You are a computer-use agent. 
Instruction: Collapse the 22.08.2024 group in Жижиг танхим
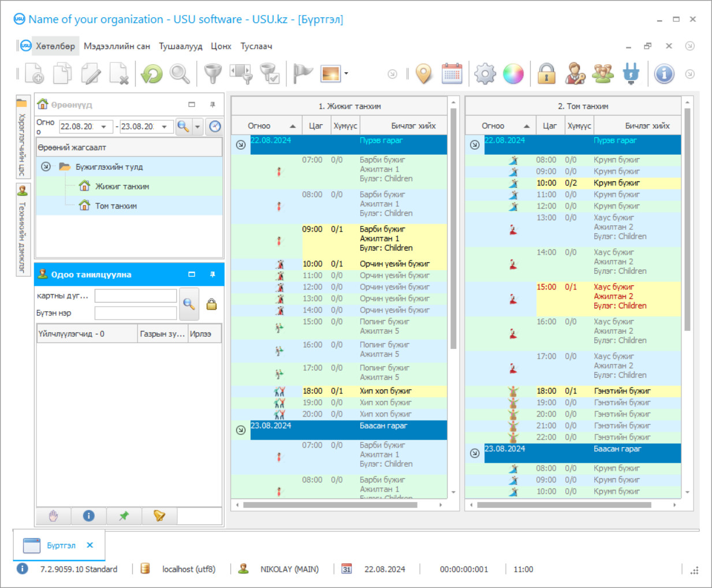pos(241,144)
